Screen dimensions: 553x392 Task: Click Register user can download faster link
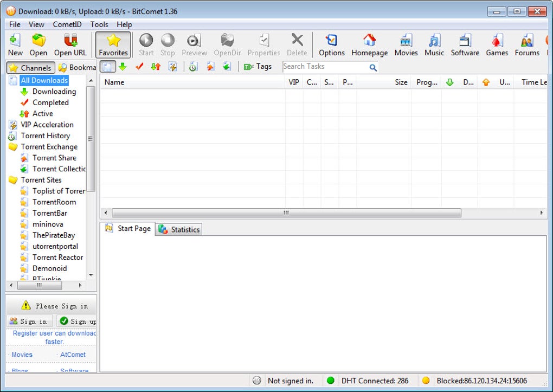[54, 337]
